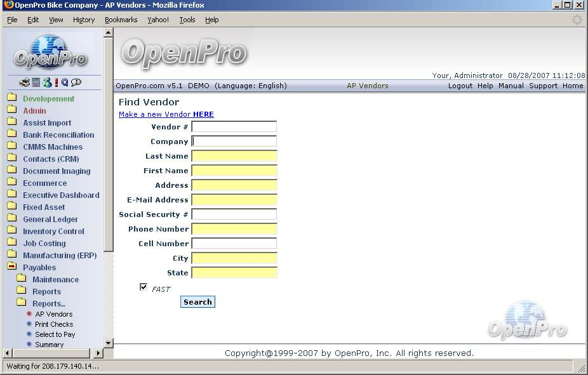Image resolution: width=588 pixels, height=375 pixels.
Task: Expand the General Ledger folder
Action: [11, 219]
